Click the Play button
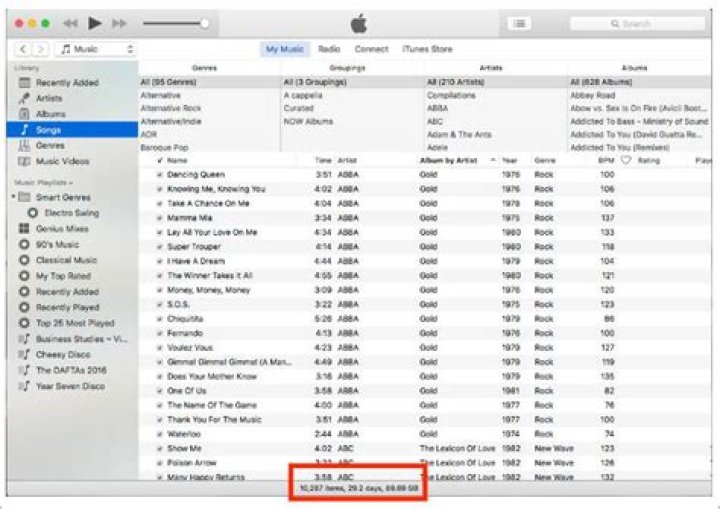The width and height of the screenshot is (720, 509). pos(95,22)
